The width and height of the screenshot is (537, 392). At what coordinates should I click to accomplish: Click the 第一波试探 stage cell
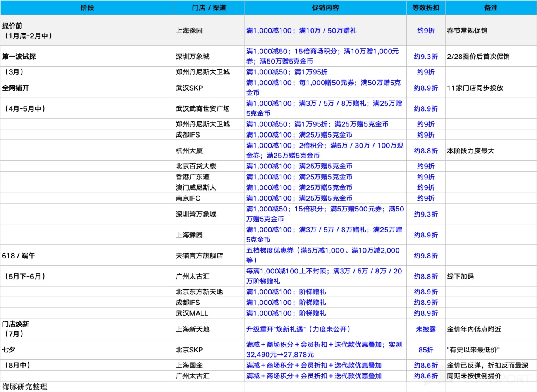point(87,56)
